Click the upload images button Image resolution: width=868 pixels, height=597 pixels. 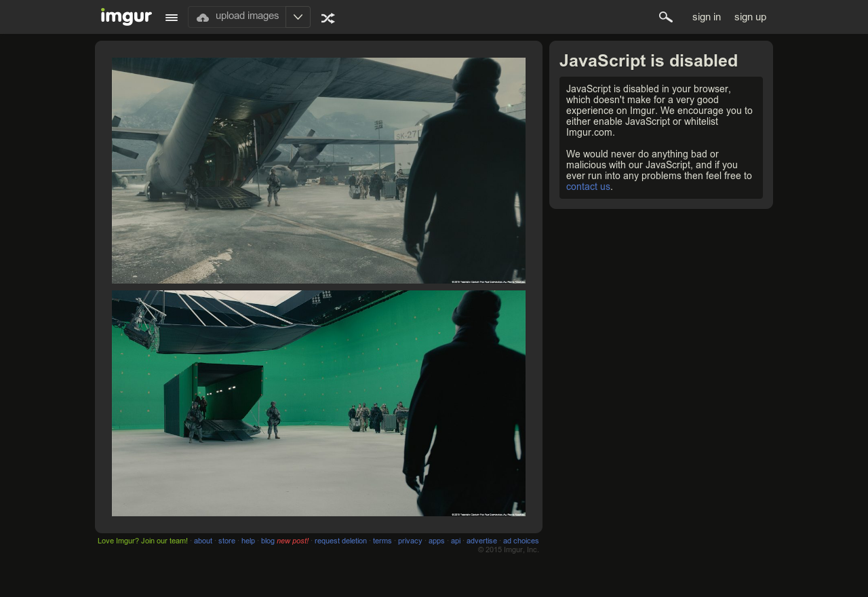tap(237, 17)
